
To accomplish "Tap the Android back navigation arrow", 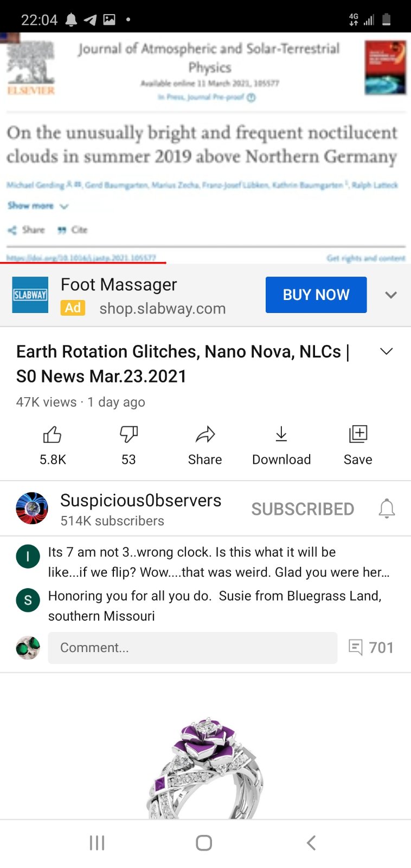I will pos(311,843).
